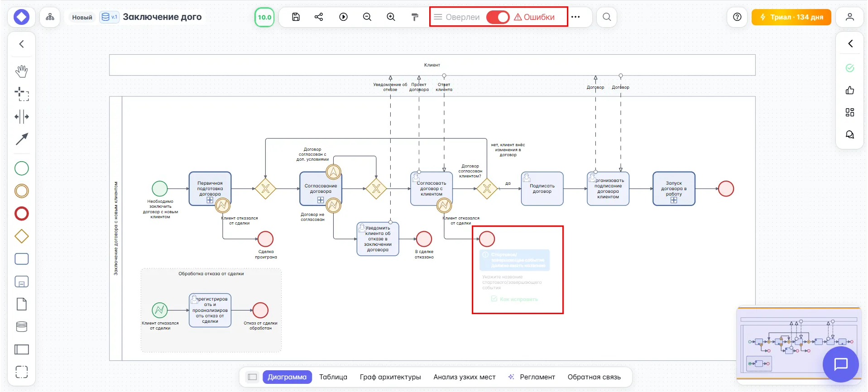Collapse the right side panel
This screenshot has width=868, height=392.
[850, 44]
